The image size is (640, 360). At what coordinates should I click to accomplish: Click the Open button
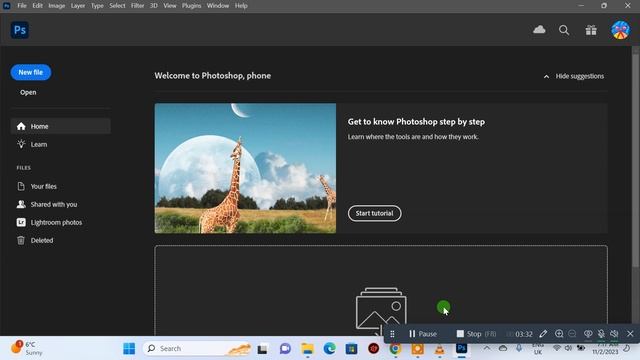[28, 92]
